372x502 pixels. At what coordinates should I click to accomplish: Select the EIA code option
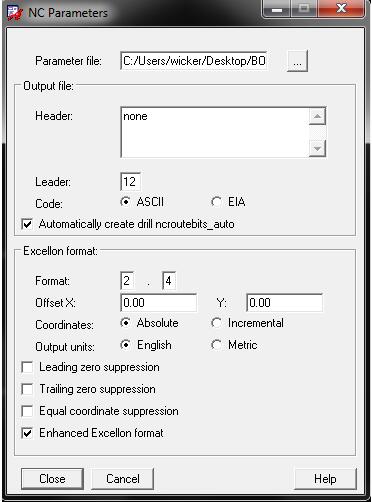[216, 202]
